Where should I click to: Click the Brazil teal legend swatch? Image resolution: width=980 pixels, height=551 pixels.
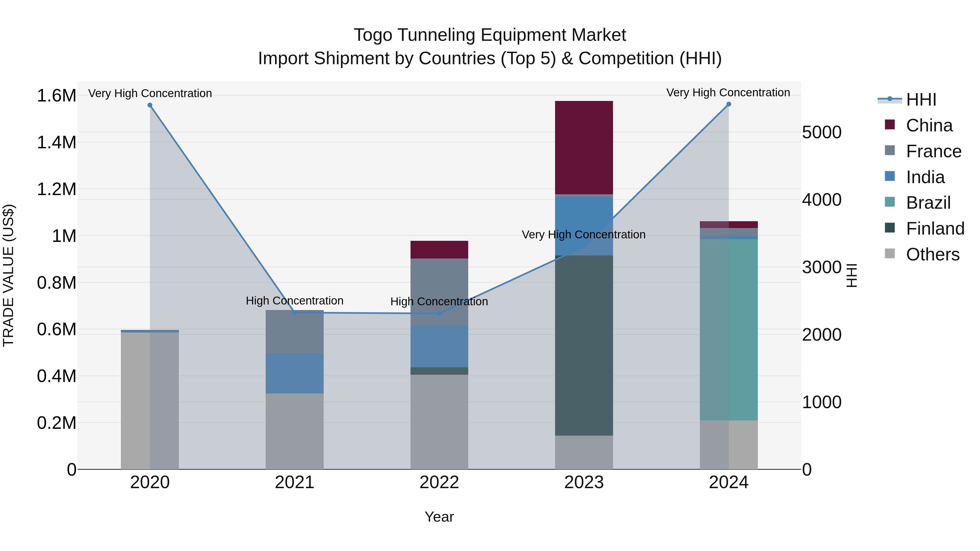pos(890,202)
